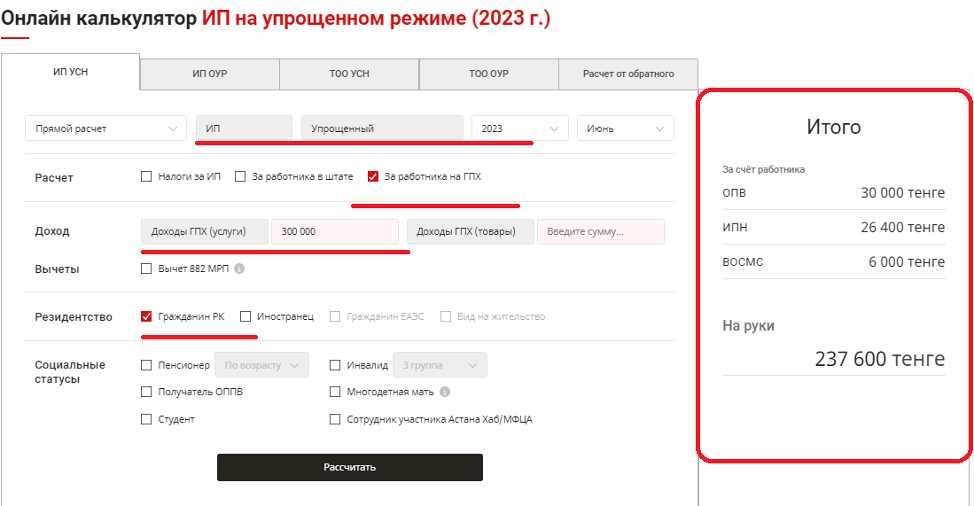Select the ВОСМС 6 000 тенге value
This screenshot has width=974, height=506.
pyautogui.click(x=906, y=262)
